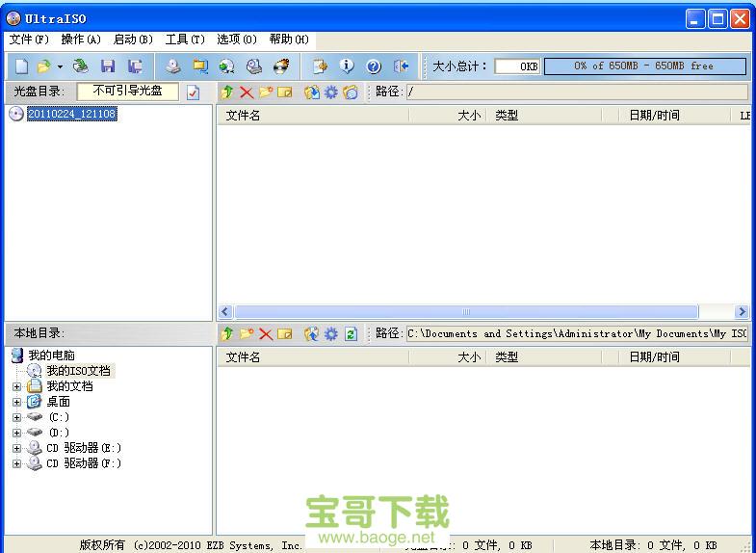Click the 光盘目录 路径 field showing /
756x553 pixels.
[577, 92]
